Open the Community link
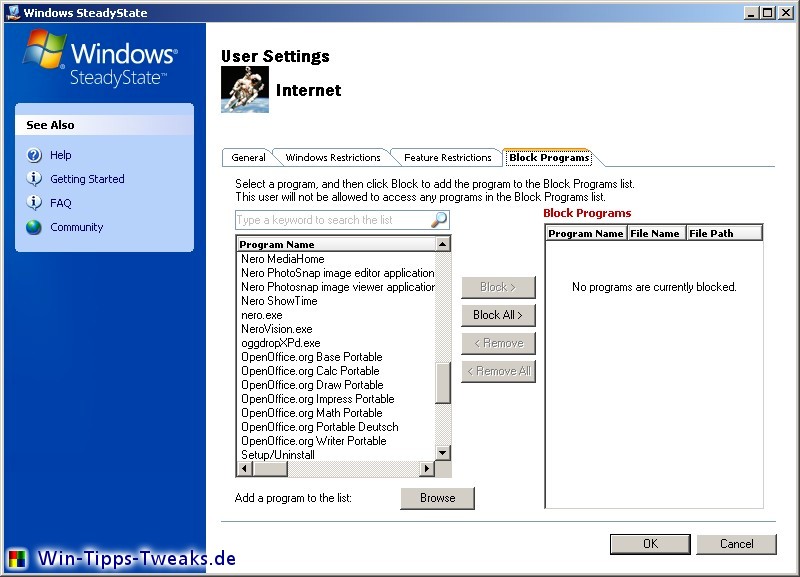 [77, 227]
